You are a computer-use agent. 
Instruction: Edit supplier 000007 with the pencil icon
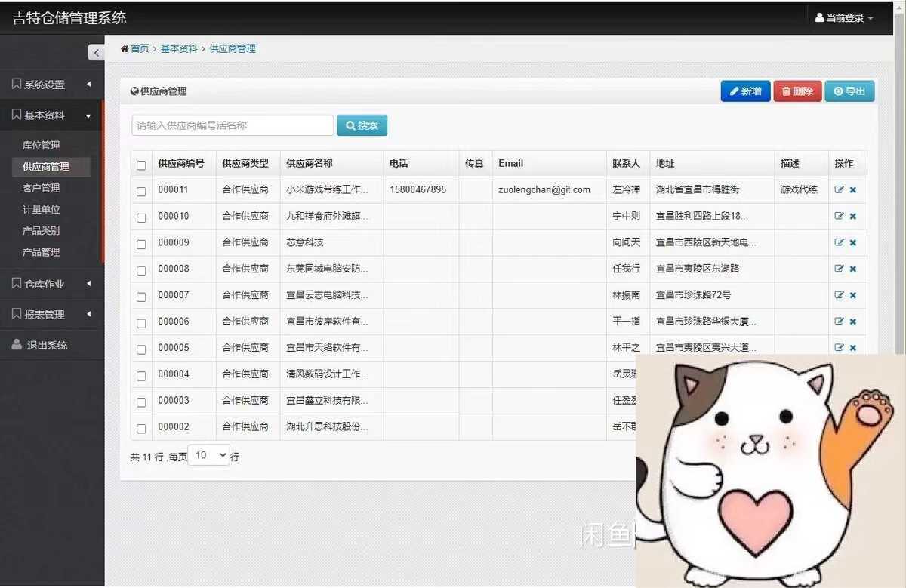pos(839,295)
